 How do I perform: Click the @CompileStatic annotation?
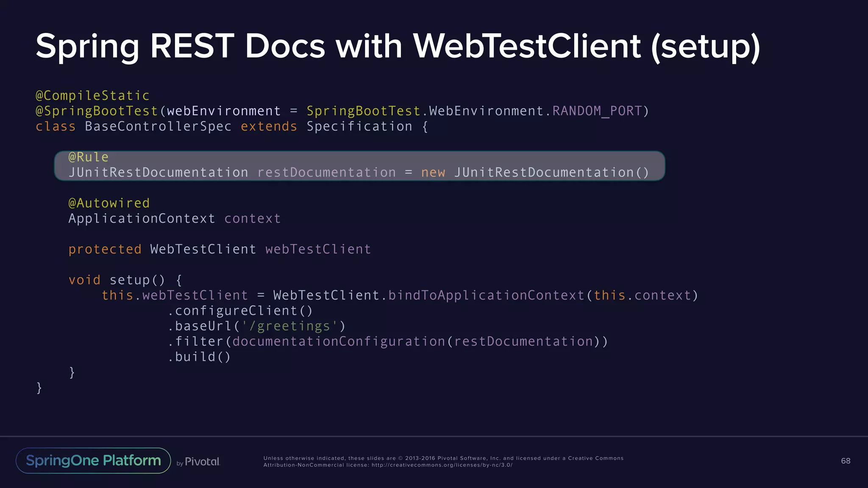pos(92,96)
